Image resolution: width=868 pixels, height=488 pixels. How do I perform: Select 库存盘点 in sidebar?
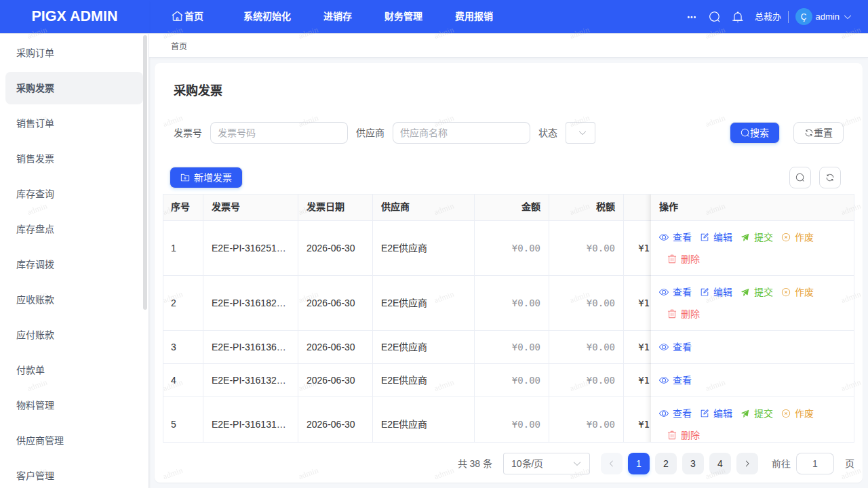[x=74, y=229]
